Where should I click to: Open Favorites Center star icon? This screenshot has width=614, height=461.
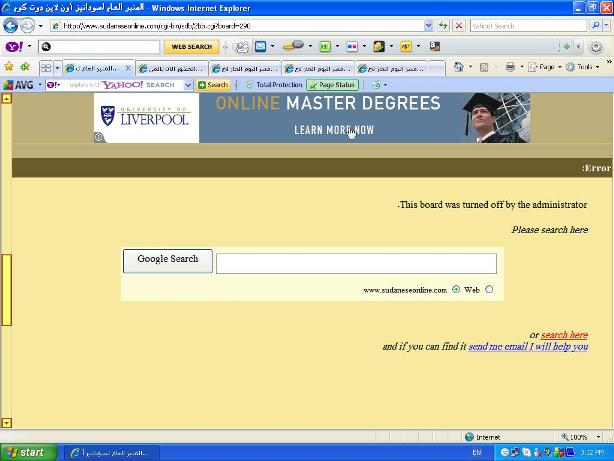click(9, 67)
